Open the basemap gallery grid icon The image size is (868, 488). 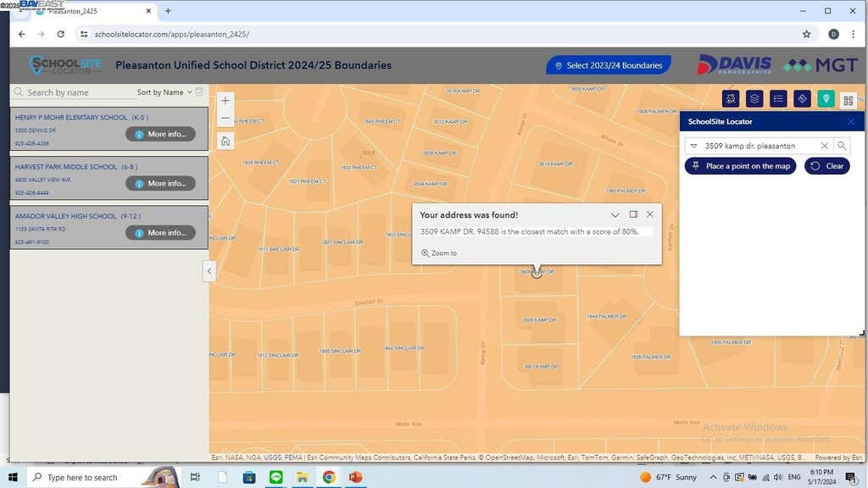click(848, 101)
